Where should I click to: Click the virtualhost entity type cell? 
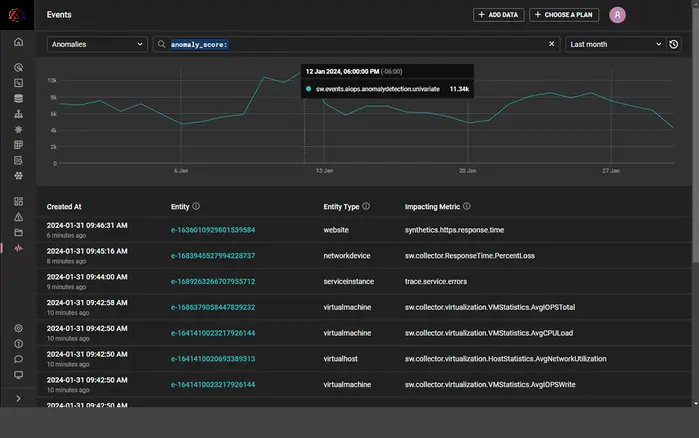(x=340, y=359)
